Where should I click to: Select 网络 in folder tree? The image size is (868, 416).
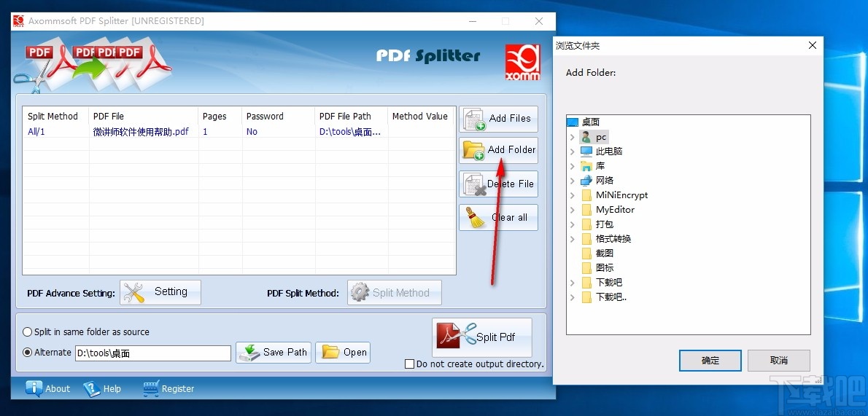click(x=605, y=181)
